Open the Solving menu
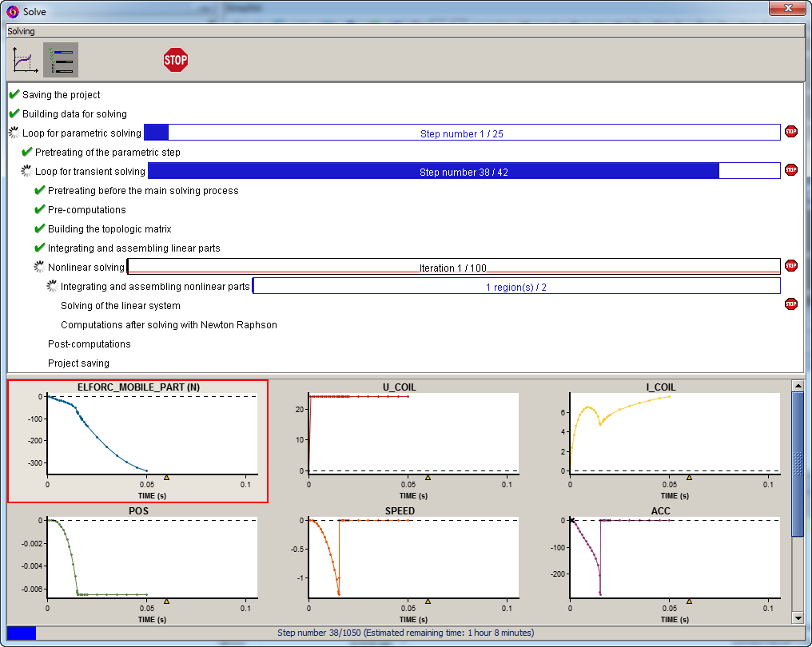 coord(22,31)
